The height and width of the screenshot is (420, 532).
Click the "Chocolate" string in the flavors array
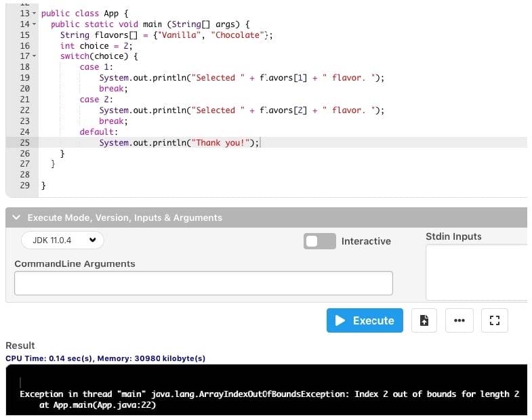(x=239, y=35)
